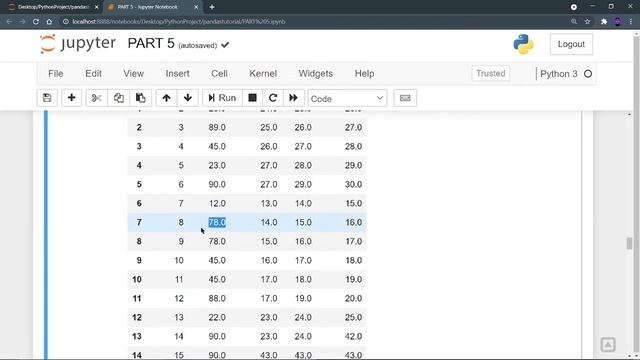Click cell 88.0 in row 11
Image resolution: width=640 pixels, height=360 pixels.
217,298
